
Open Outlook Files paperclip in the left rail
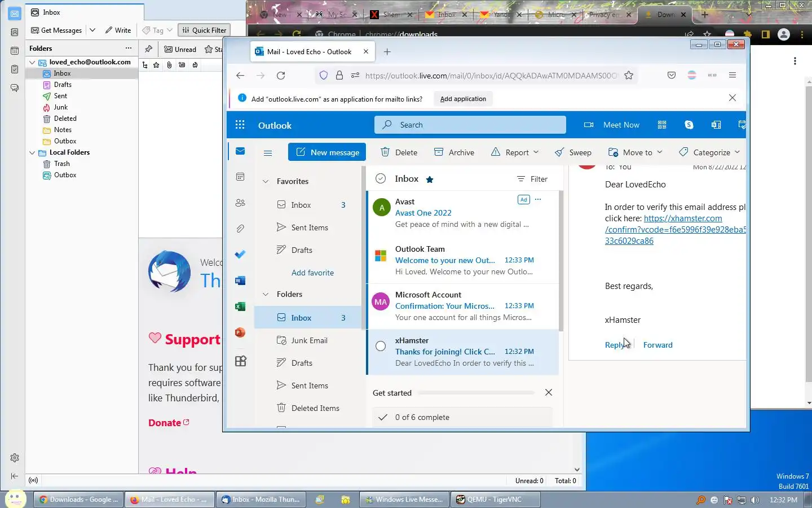pyautogui.click(x=240, y=229)
